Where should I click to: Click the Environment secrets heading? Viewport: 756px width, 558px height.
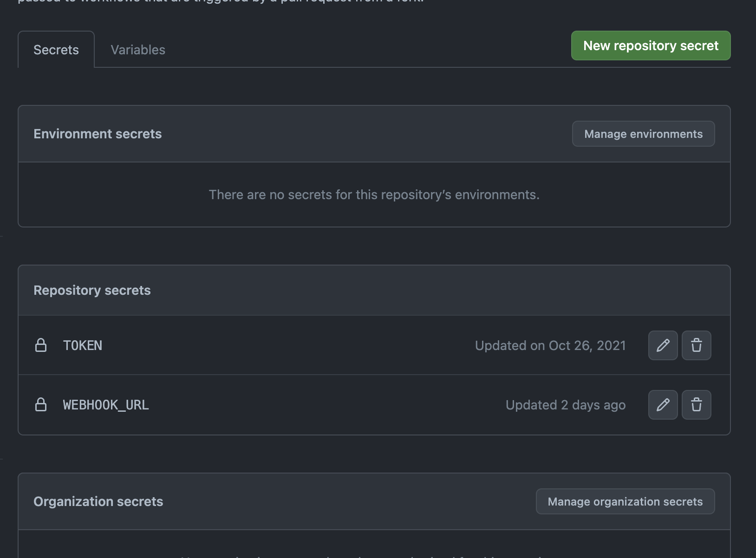(x=98, y=134)
